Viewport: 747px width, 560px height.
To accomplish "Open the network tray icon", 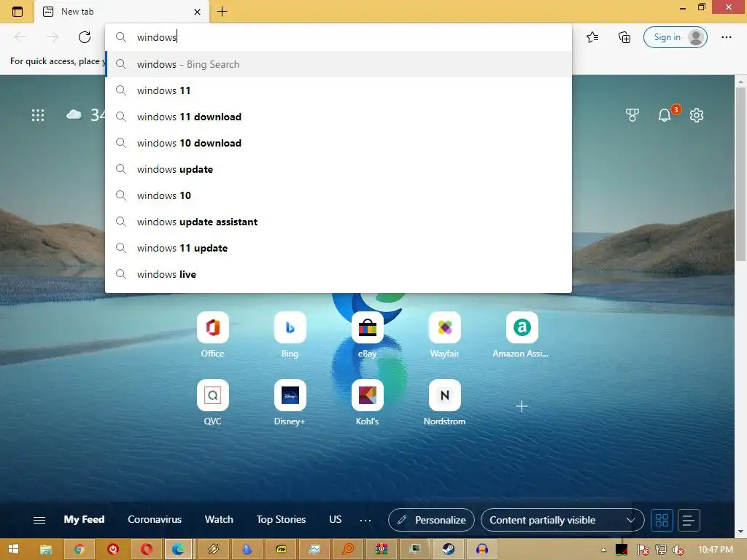I will (x=661, y=550).
